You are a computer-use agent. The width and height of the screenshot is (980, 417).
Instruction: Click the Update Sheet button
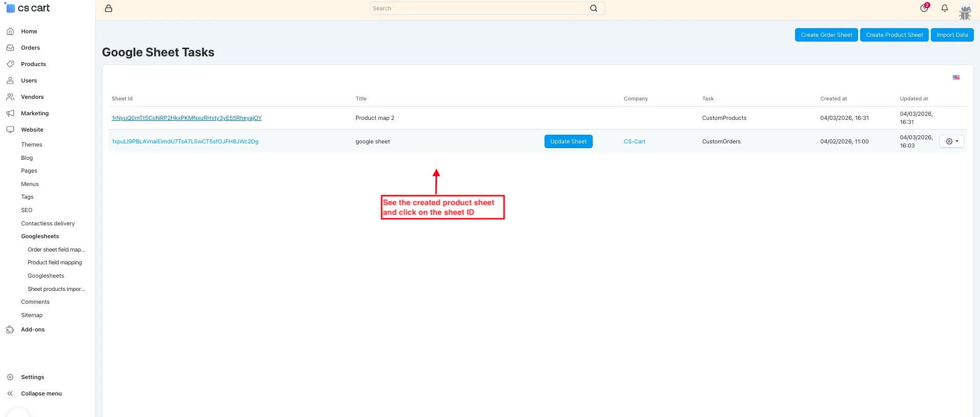point(568,141)
